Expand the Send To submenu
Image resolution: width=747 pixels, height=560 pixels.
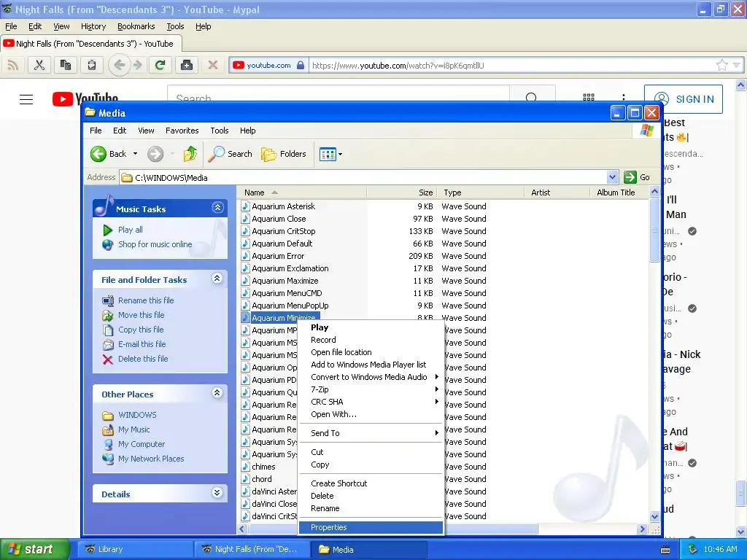pos(370,433)
